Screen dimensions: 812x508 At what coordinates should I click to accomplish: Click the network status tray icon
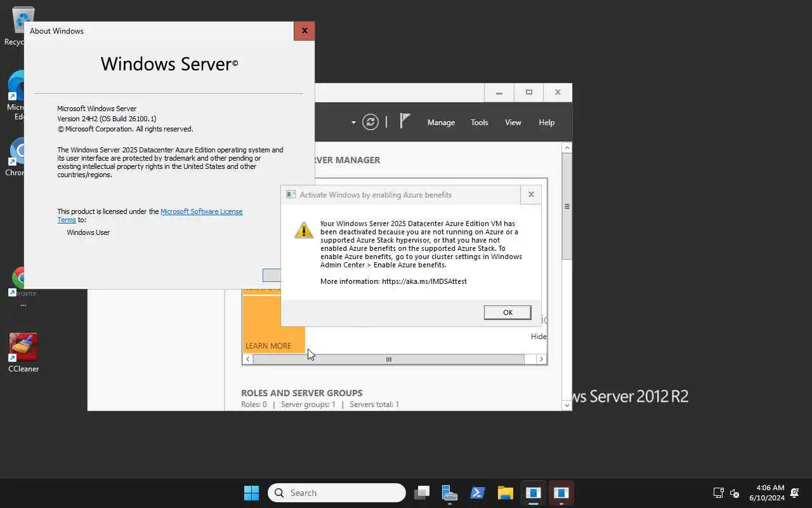click(718, 493)
